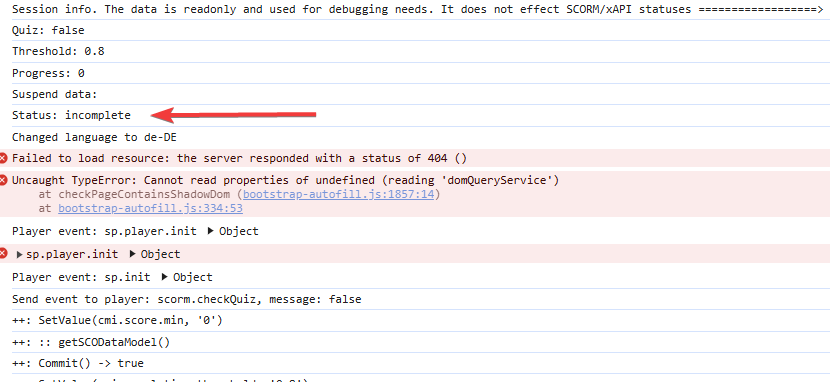The width and height of the screenshot is (830, 382).
Task: Select the SetValue(cmi.score.min, '0') line
Action: coord(118,321)
